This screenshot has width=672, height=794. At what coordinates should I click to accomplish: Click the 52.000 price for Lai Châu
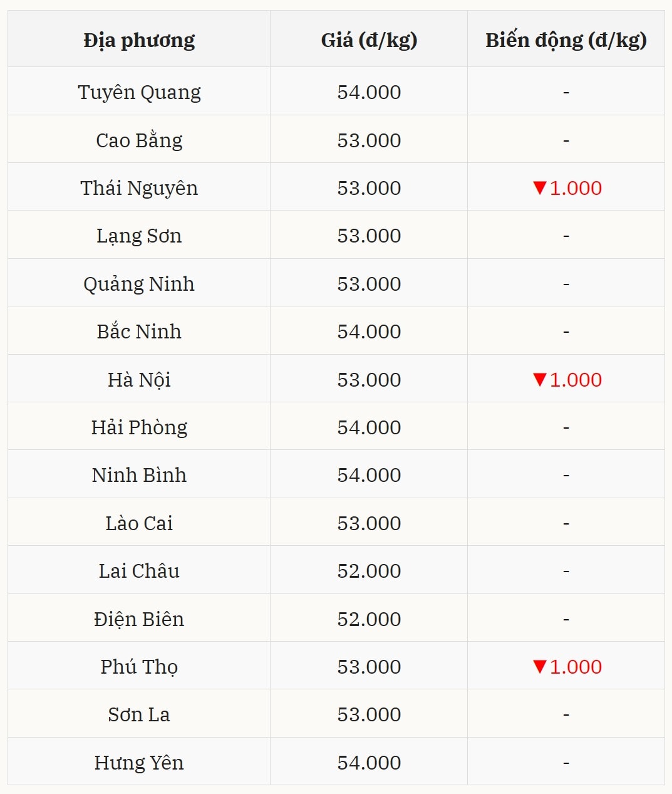pos(369,571)
